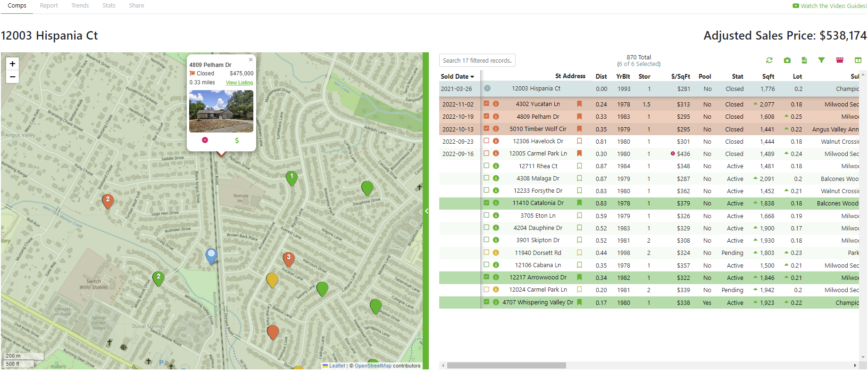Click the Search filtered records field
The width and height of the screenshot is (868, 376).
tap(477, 60)
